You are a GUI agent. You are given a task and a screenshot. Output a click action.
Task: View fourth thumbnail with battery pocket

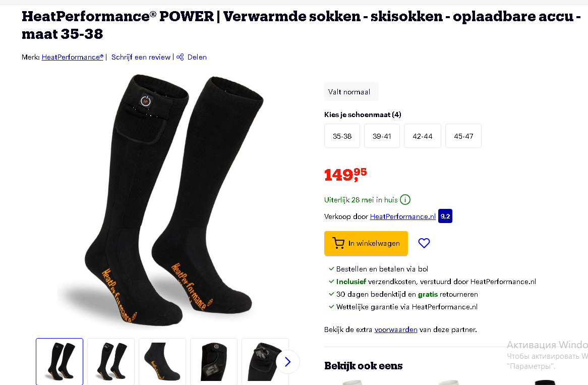click(214, 361)
